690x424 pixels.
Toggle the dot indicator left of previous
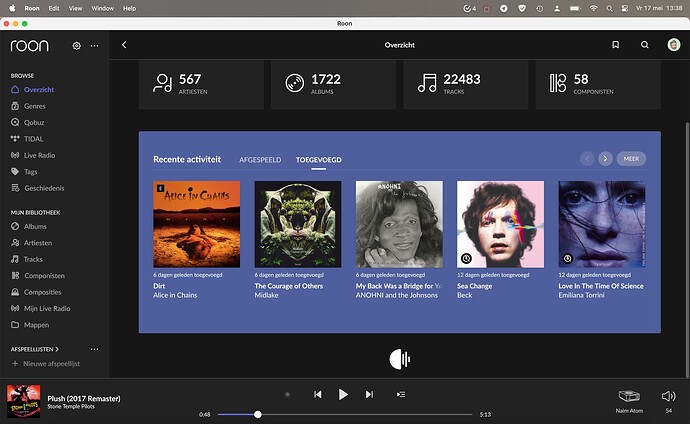click(287, 395)
